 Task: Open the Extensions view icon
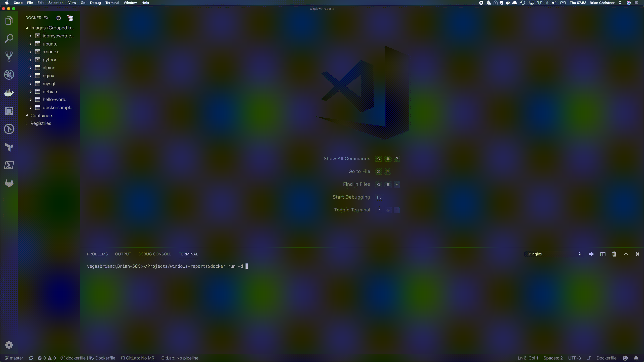click(9, 111)
